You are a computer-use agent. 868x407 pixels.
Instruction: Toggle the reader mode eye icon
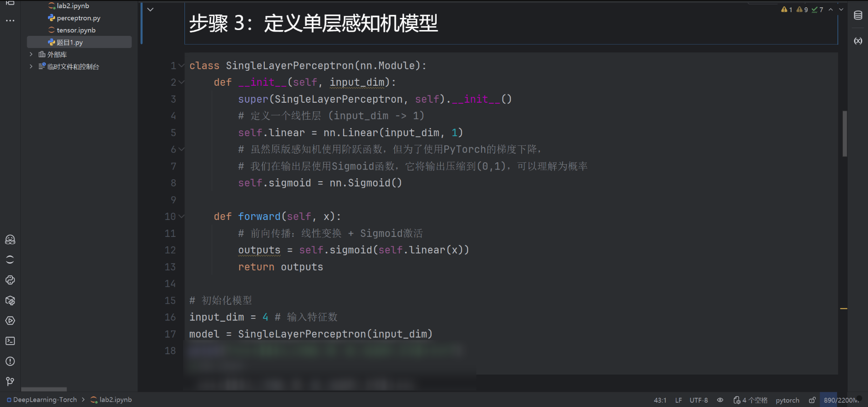click(x=720, y=400)
